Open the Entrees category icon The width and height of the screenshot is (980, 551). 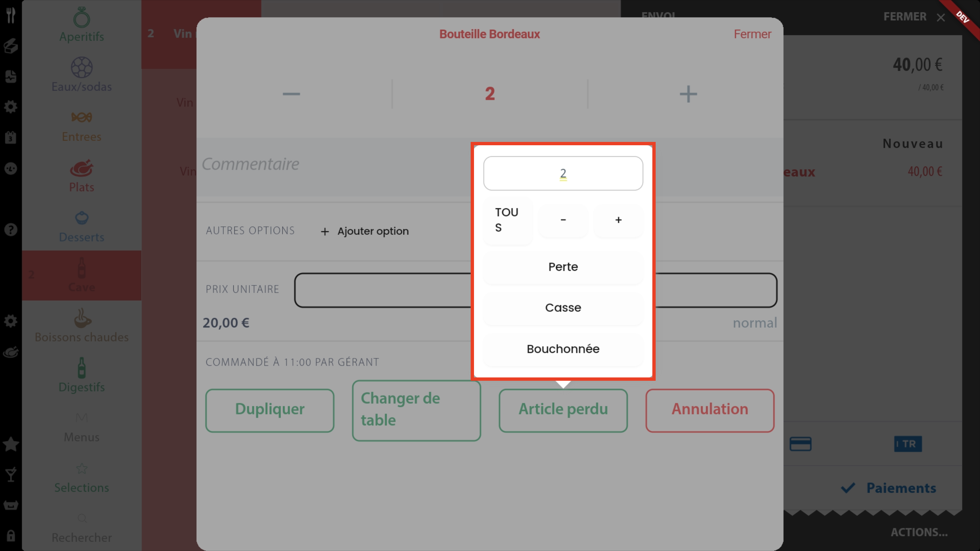pos(81,117)
